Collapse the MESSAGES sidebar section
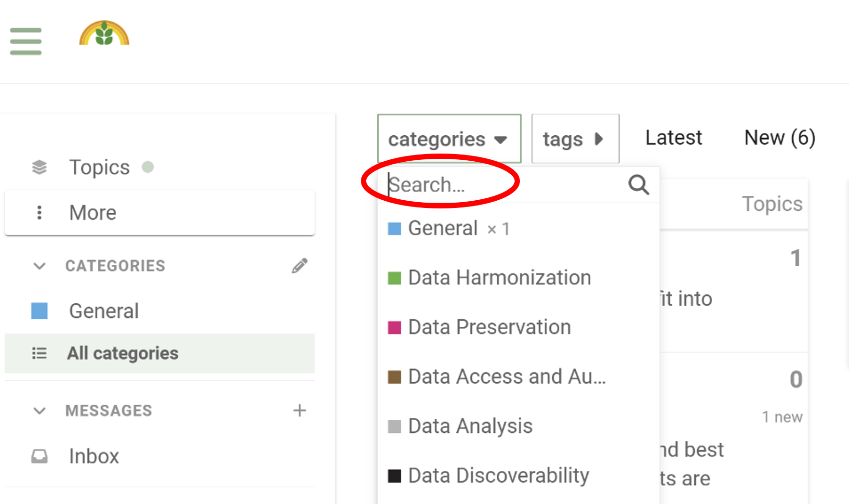Image resolution: width=849 pixels, height=504 pixels. tap(40, 411)
